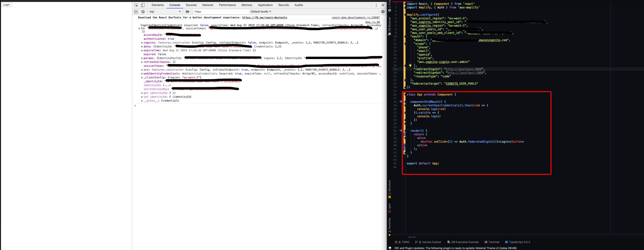The height and width of the screenshot is (250, 644).
Task: Open the TODO tool window
Action: tap(402, 242)
